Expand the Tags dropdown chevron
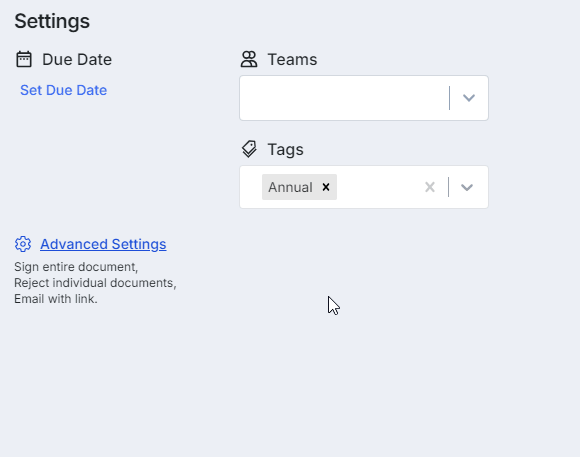 coord(467,187)
